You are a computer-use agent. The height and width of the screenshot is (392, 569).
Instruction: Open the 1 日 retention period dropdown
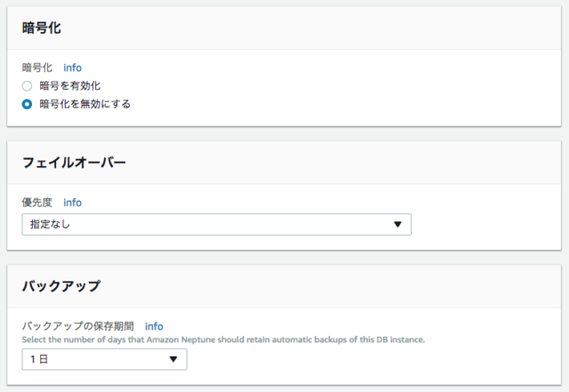point(105,359)
